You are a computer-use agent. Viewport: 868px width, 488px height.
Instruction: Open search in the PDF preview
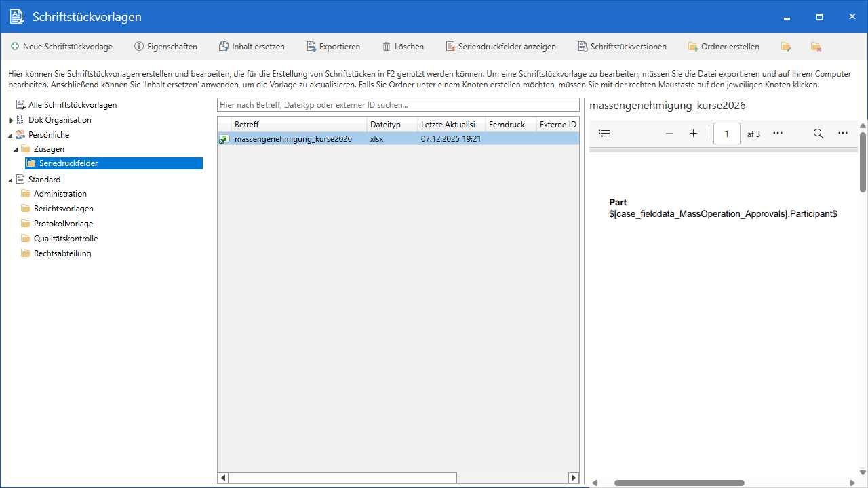pyautogui.click(x=818, y=133)
